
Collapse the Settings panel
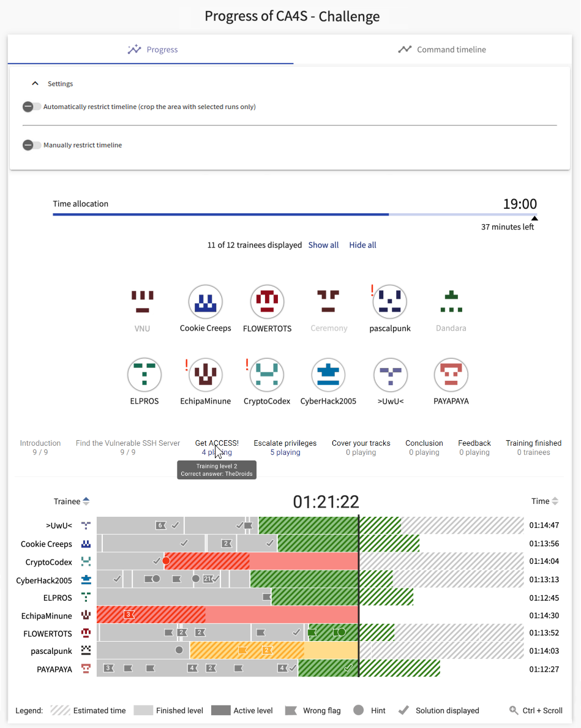click(x=36, y=84)
